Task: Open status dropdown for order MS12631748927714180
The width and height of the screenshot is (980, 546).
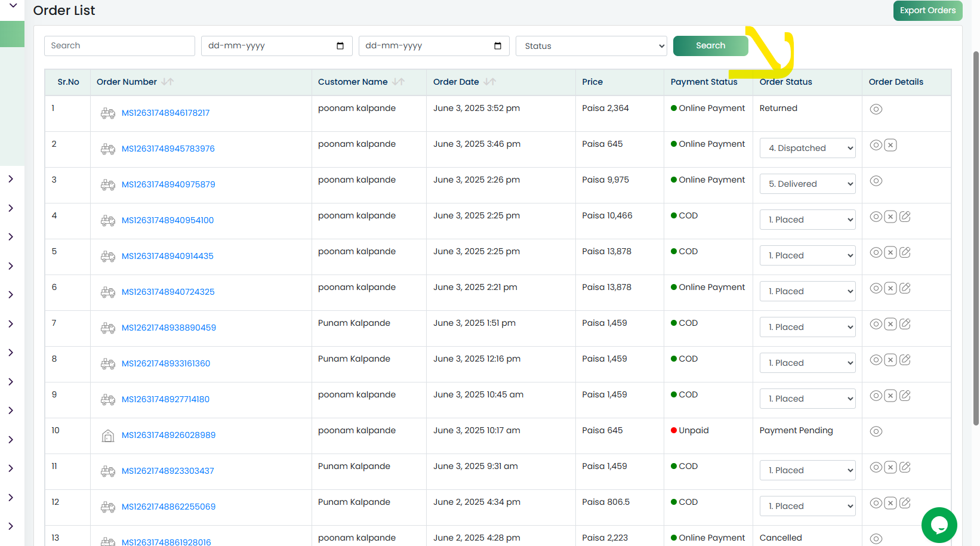Action: point(807,399)
